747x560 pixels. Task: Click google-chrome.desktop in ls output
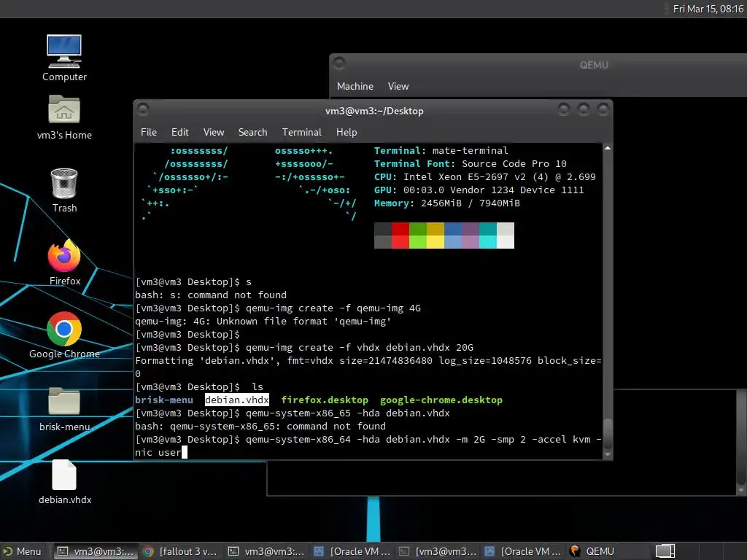(x=441, y=400)
